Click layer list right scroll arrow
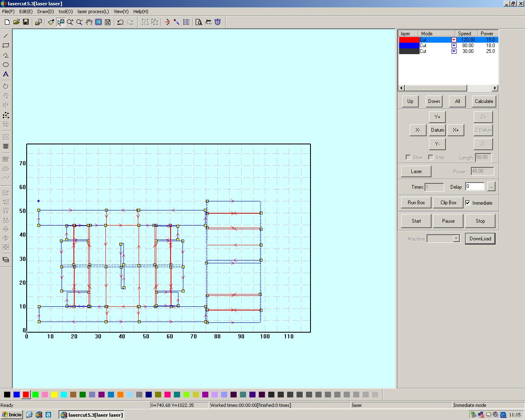 [495, 88]
